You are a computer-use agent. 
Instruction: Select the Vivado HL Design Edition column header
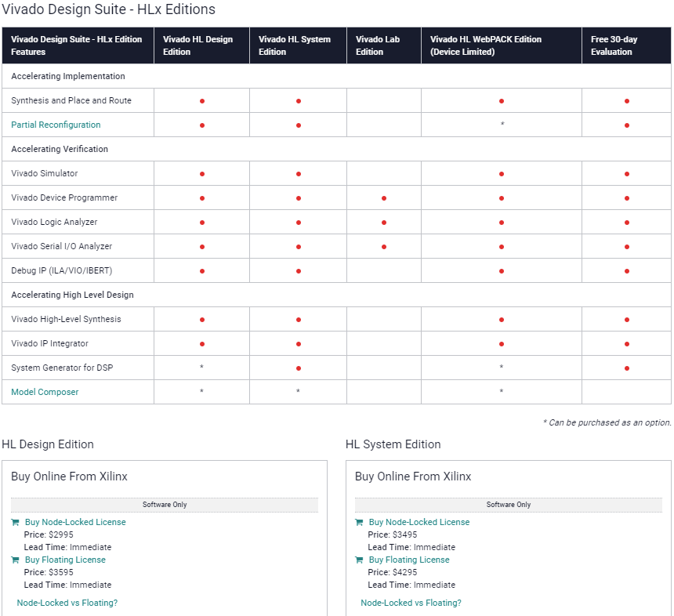click(x=201, y=45)
